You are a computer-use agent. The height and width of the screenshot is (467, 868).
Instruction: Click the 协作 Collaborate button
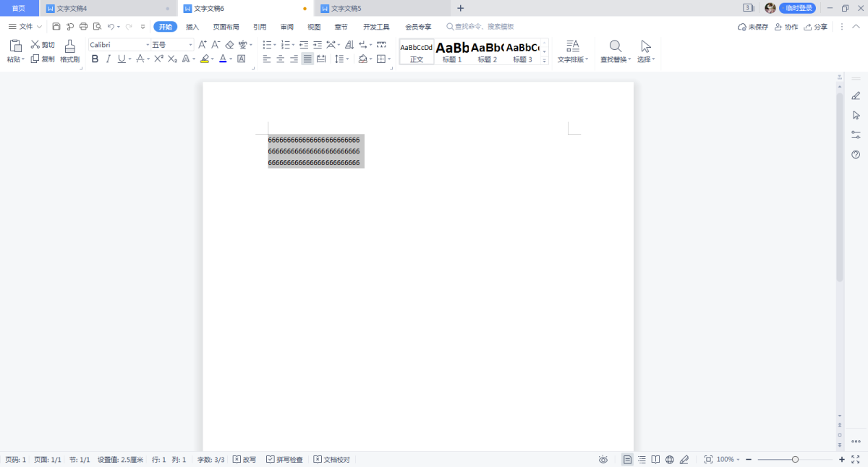[786, 27]
